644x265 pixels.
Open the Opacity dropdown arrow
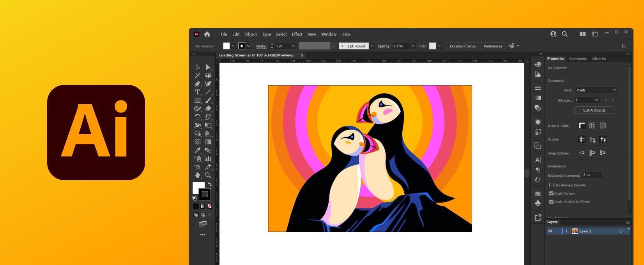413,46
